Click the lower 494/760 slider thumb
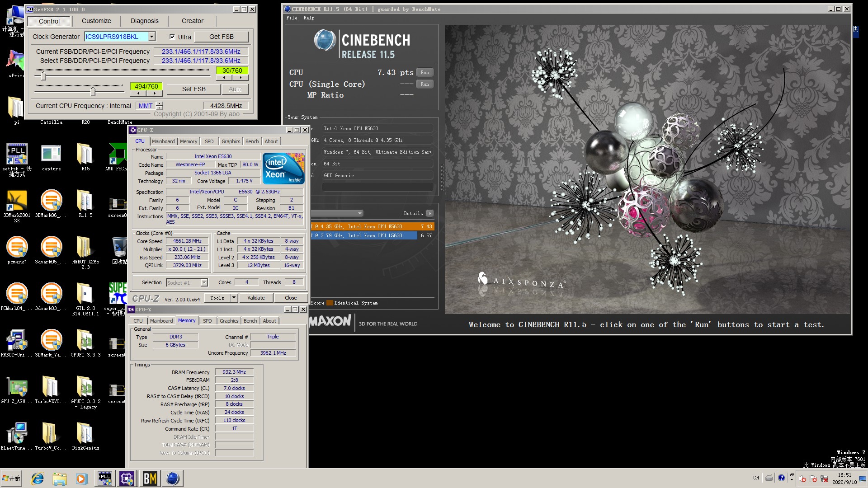The width and height of the screenshot is (868, 488). click(93, 91)
